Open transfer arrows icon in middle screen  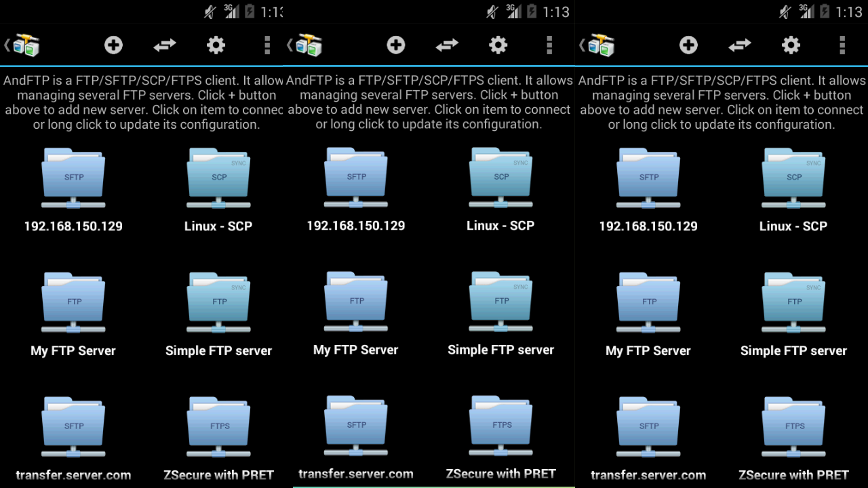[x=447, y=45]
